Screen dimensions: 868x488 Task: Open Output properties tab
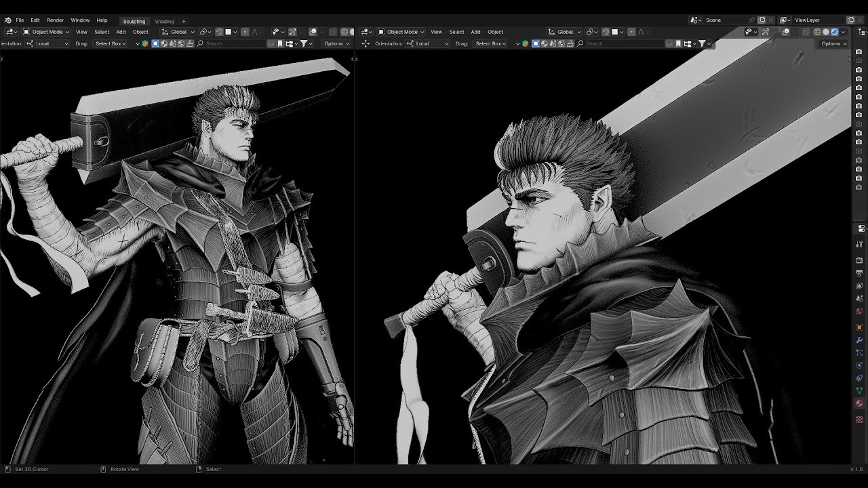tap(859, 273)
